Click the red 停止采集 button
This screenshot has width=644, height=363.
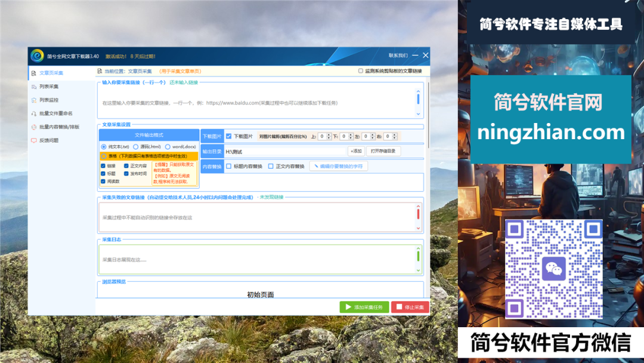410,307
